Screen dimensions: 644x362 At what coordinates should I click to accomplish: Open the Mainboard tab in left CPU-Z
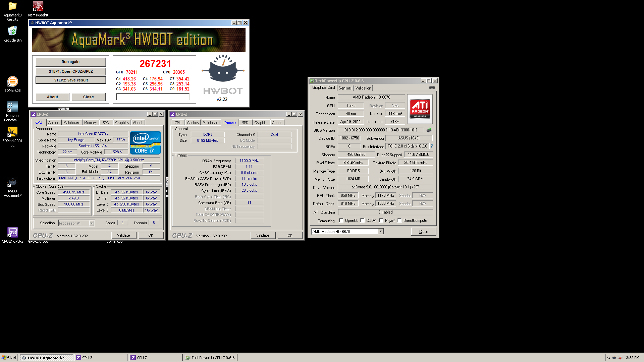(x=72, y=123)
